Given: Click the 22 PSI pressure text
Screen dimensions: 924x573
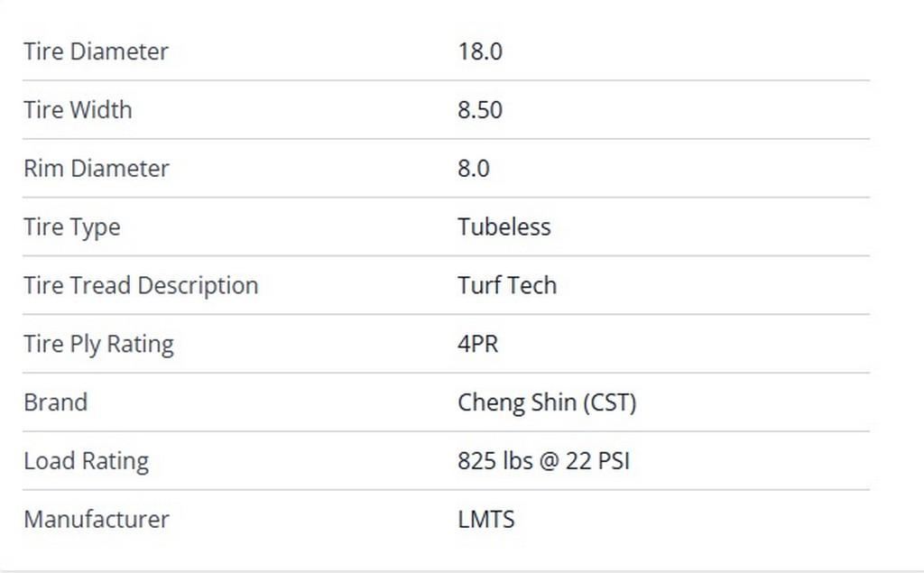Looking at the screenshot, I should (597, 461).
